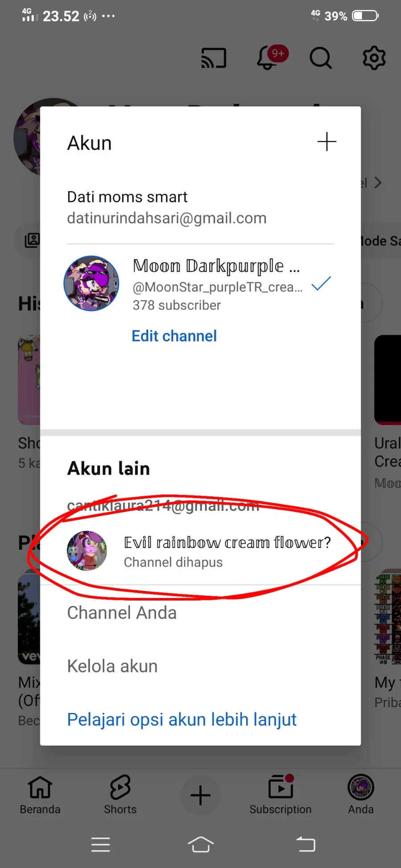
Task: Open Channel Anda option
Action: coord(122,613)
